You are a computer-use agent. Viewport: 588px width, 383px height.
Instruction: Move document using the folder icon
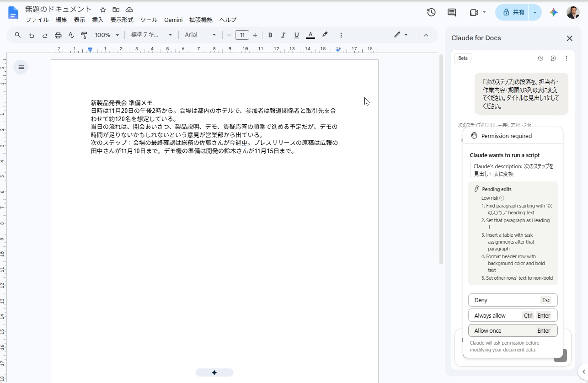coord(116,10)
